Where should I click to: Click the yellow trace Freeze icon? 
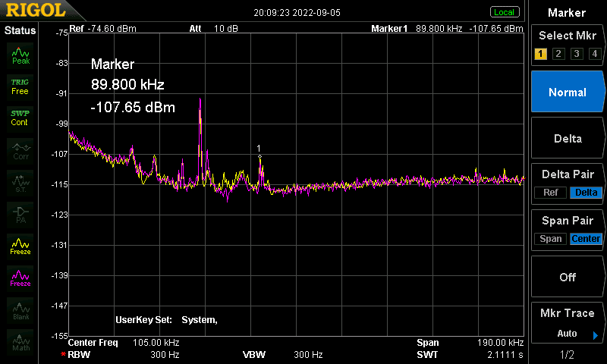(20, 246)
